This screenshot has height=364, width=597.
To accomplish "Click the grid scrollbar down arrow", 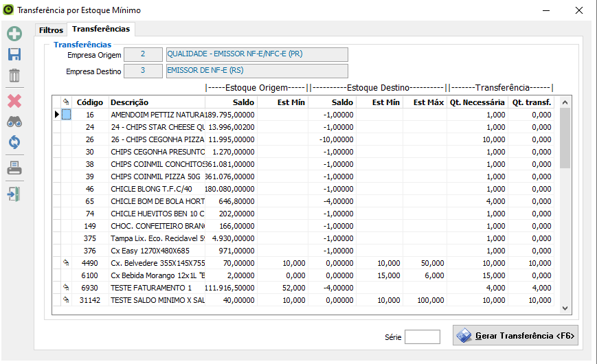I will pyautogui.click(x=565, y=309).
